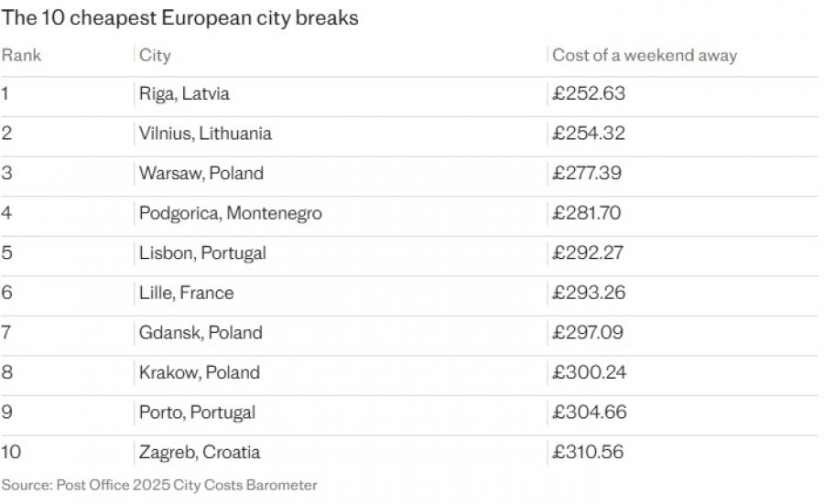Click the Post Office 2025 source note

click(x=159, y=485)
